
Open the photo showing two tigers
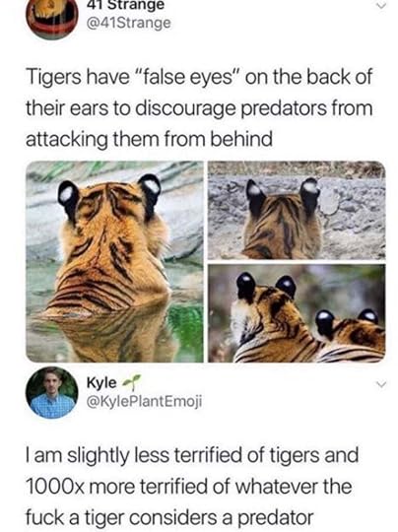click(297, 313)
